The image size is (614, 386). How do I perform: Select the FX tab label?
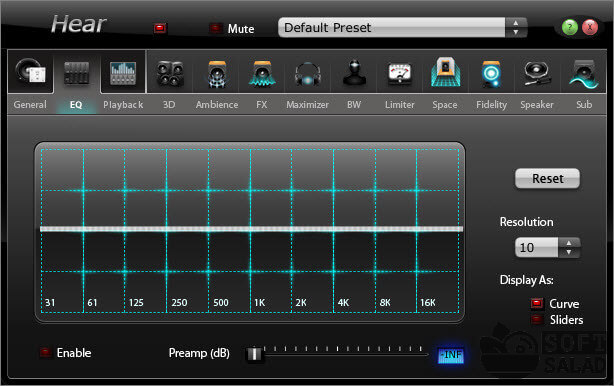[x=262, y=105]
